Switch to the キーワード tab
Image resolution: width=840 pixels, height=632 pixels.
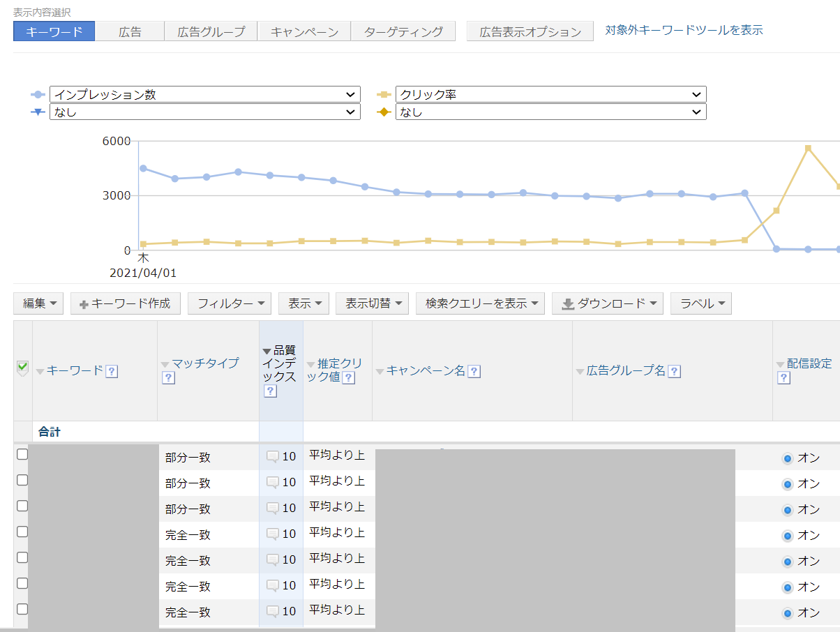54,31
